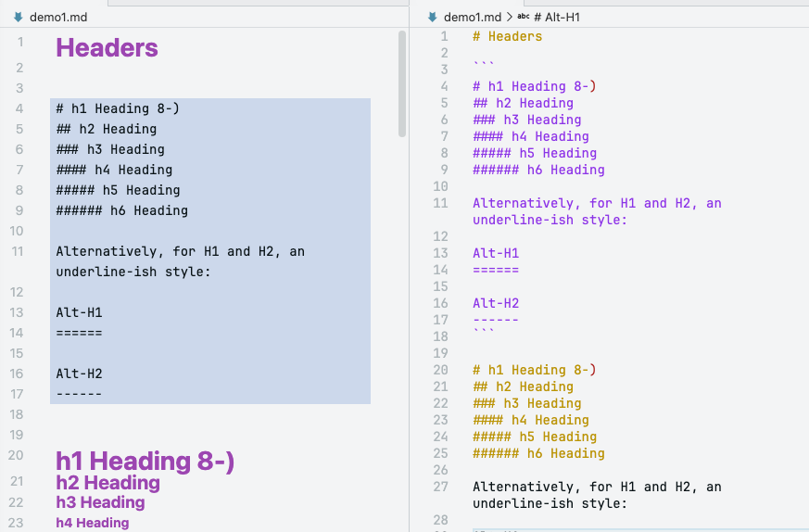Viewport: 809px width, 532px height.
Task: Click '###### h6 Heading' on right editor line 25
Action: tap(538, 453)
